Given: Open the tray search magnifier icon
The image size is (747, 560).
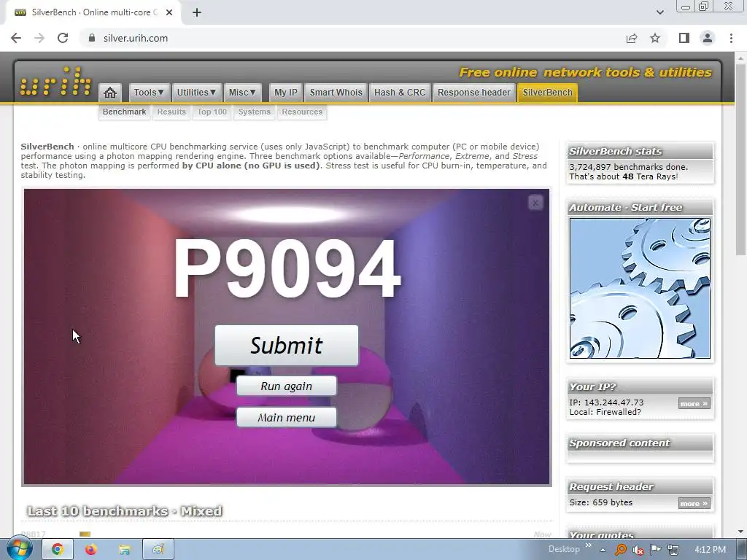Looking at the screenshot, I should [621, 550].
